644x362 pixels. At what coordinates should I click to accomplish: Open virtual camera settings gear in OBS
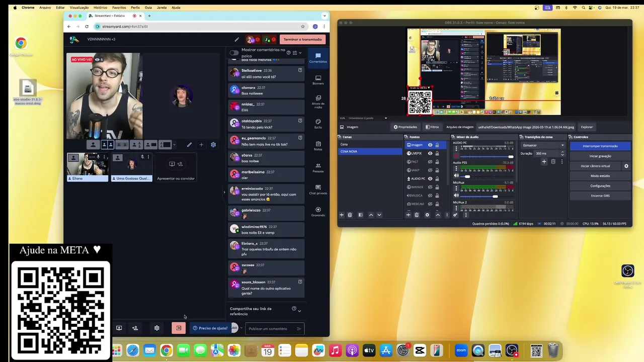point(626,166)
